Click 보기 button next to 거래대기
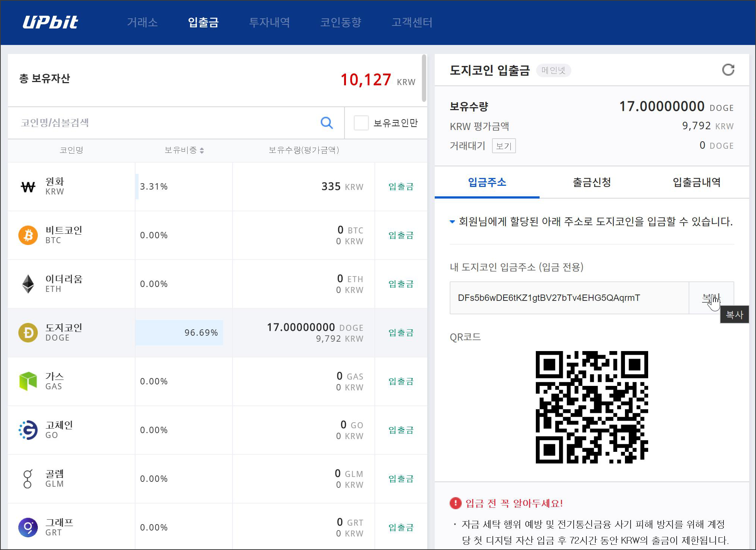This screenshot has height=550, width=756. point(503,146)
